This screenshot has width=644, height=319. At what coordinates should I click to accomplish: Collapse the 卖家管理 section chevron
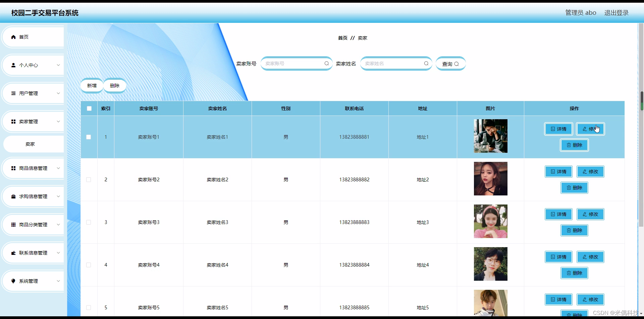(x=58, y=121)
